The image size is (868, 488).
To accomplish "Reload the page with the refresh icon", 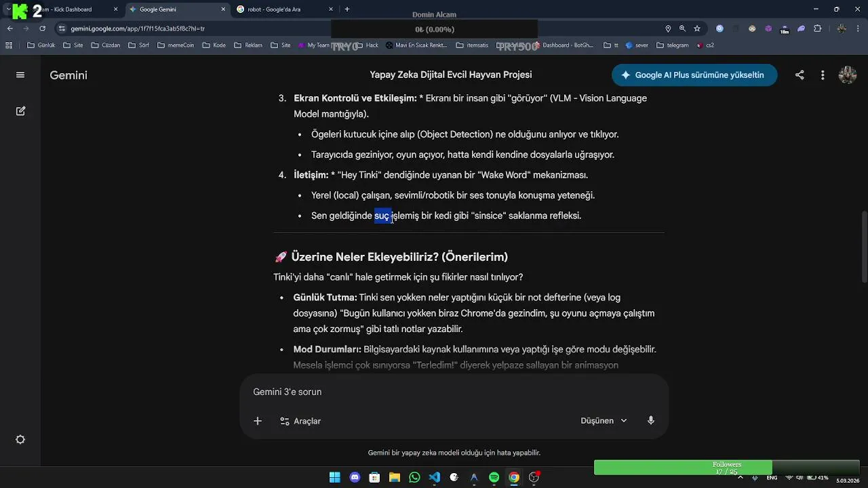I will pyautogui.click(x=43, y=28).
